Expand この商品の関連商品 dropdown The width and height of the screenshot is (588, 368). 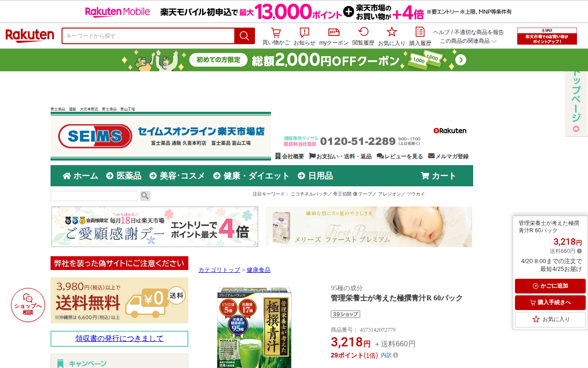[468, 41]
